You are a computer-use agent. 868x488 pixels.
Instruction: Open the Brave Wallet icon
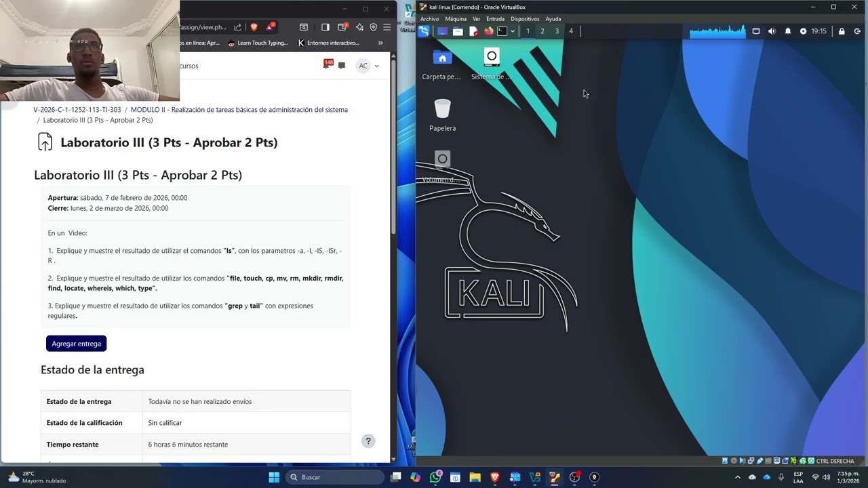pos(342,27)
